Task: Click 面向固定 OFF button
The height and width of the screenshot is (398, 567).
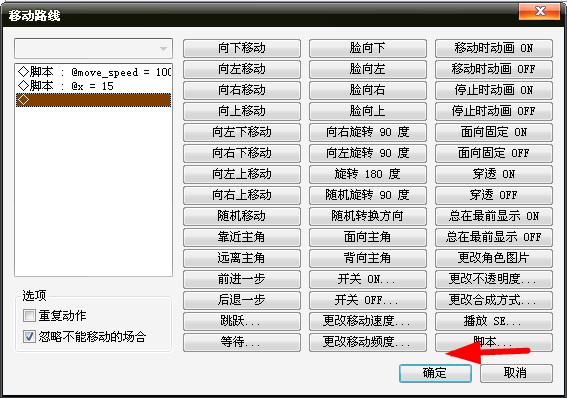Action: tap(494, 153)
